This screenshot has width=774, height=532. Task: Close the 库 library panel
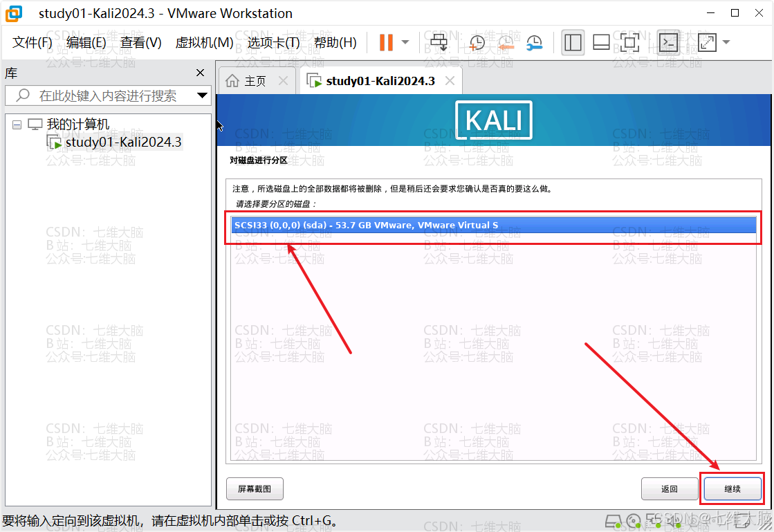point(200,73)
